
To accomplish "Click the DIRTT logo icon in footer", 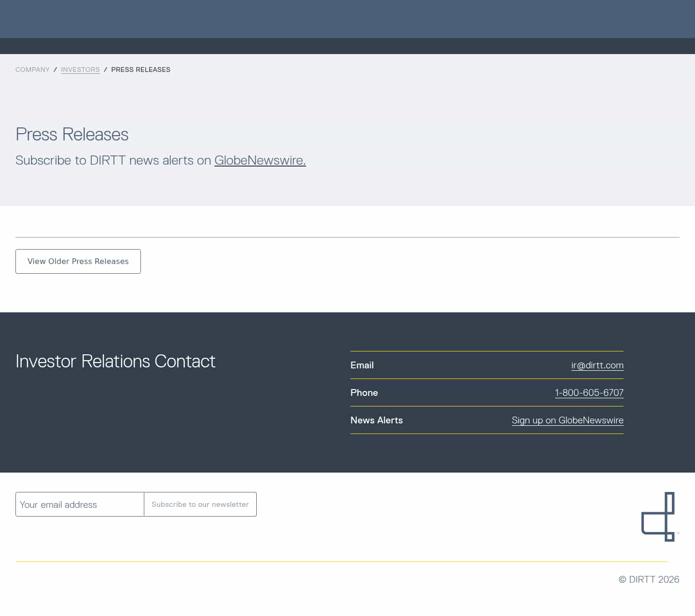I will pos(659,517).
